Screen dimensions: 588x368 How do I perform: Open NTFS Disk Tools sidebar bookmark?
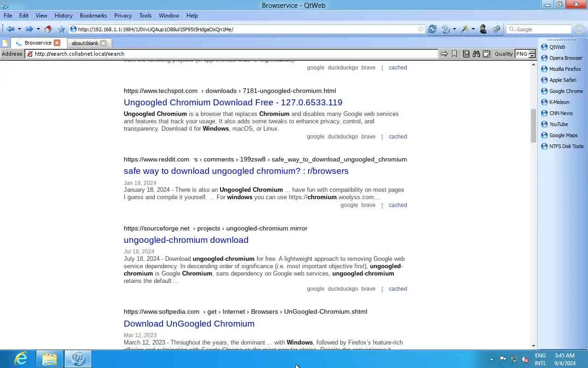pos(562,146)
